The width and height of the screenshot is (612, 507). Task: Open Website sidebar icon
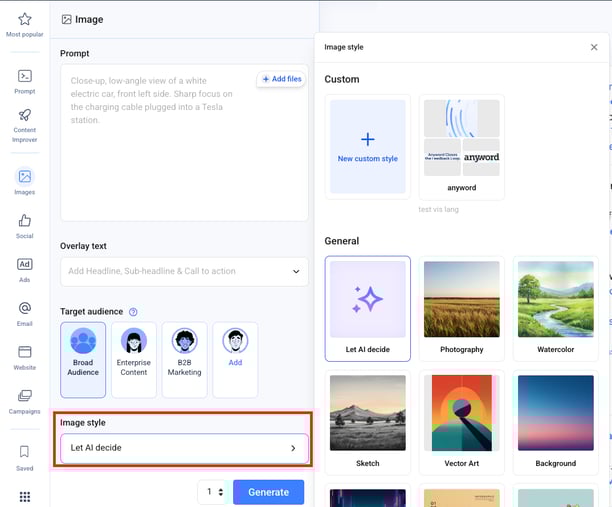point(25,353)
